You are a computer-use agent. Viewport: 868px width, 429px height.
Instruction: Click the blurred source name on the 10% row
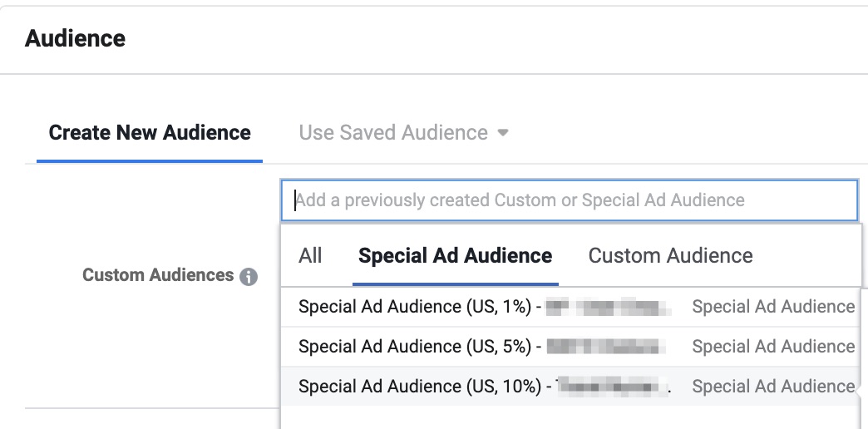(613, 387)
